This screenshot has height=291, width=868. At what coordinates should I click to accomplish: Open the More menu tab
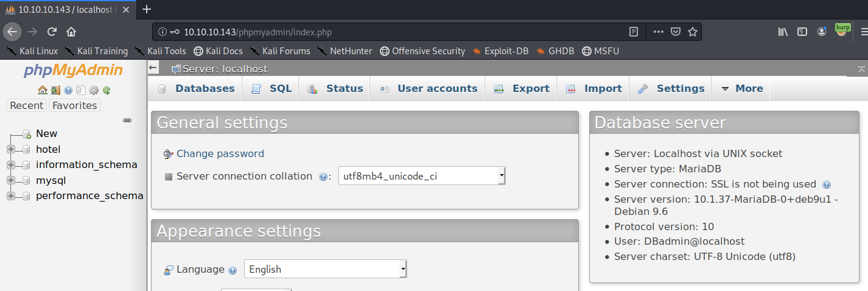742,89
